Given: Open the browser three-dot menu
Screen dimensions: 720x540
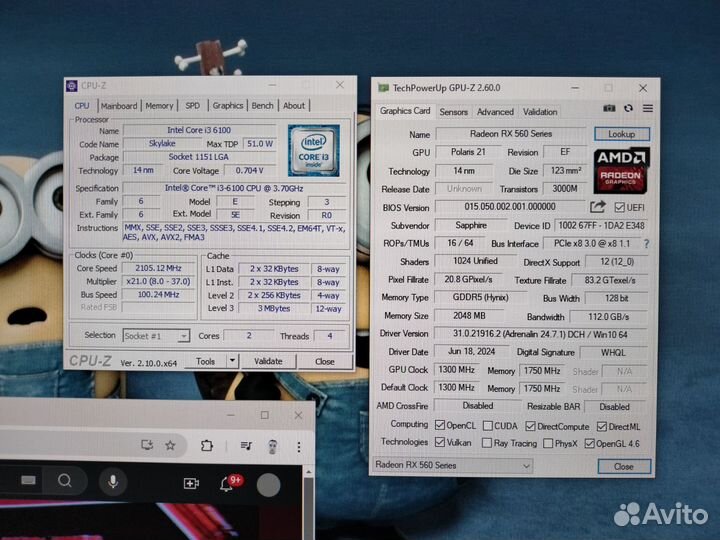Looking at the screenshot, I should (x=299, y=447).
